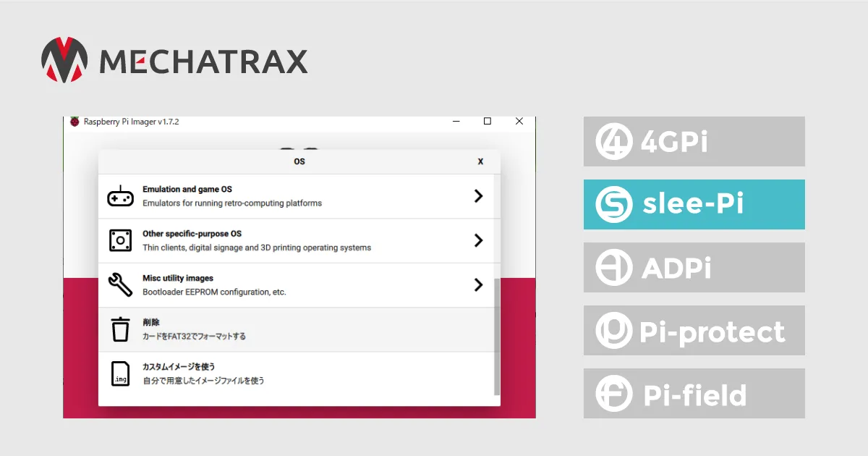This screenshot has width=868, height=456.
Task: Open the Emulation and game OS entry
Action: (296, 196)
